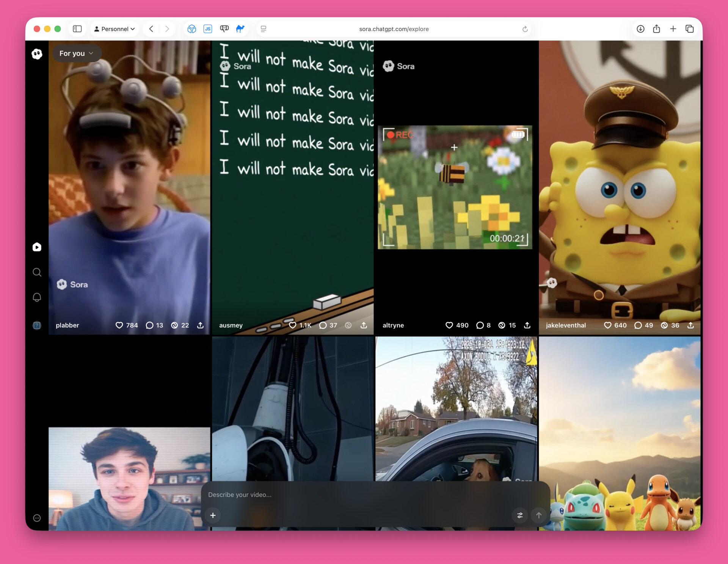
Task: Open plabber's profile name
Action: point(67,325)
